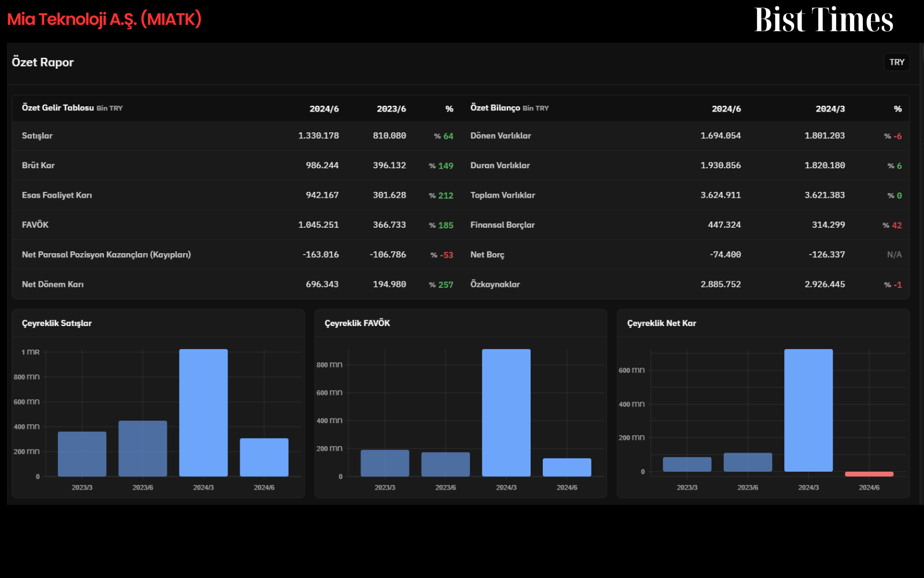
Task: Click the % 257 net profit change value
Action: (441, 284)
